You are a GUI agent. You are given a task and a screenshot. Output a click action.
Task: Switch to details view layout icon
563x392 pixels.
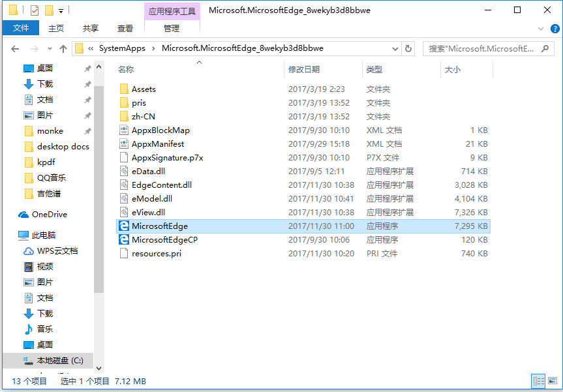pos(538,381)
